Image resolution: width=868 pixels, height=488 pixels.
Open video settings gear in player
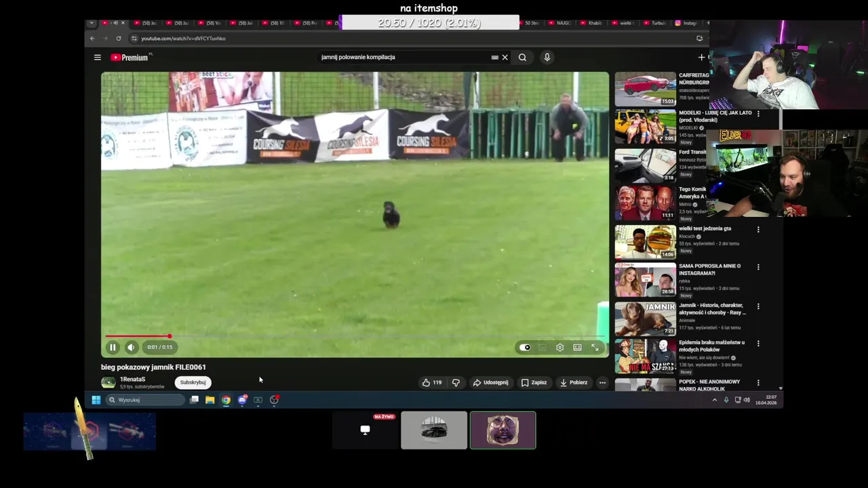pos(559,348)
